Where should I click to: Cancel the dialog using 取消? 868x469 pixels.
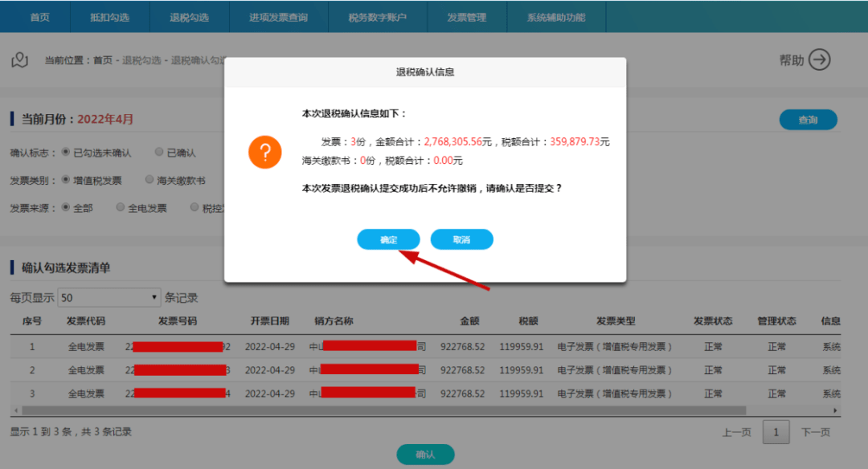click(x=462, y=239)
